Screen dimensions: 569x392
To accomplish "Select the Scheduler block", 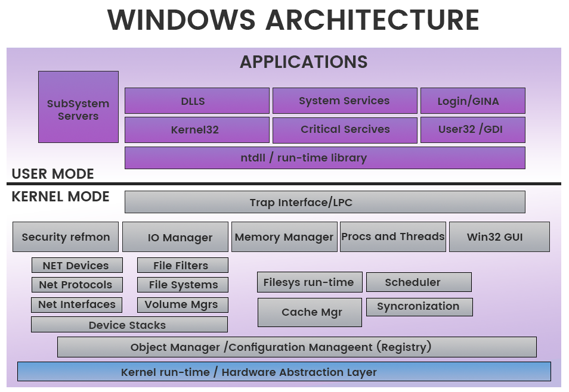I will (x=418, y=282).
